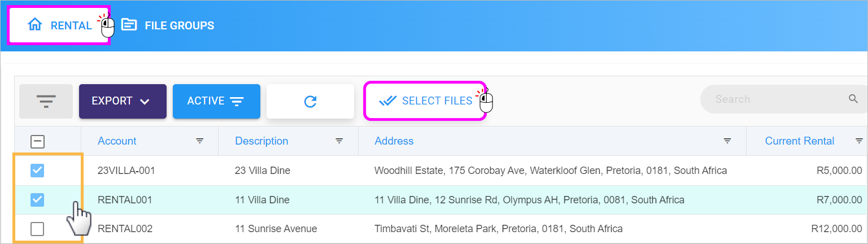The width and height of the screenshot is (868, 244).
Task: Click the Address column filter icon
Action: [728, 141]
